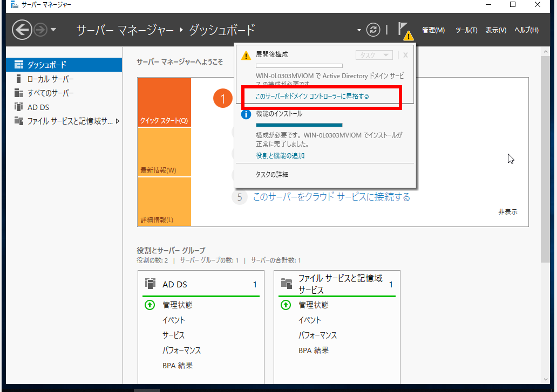Click パフォーマンス in AD DS tile

(x=181, y=350)
